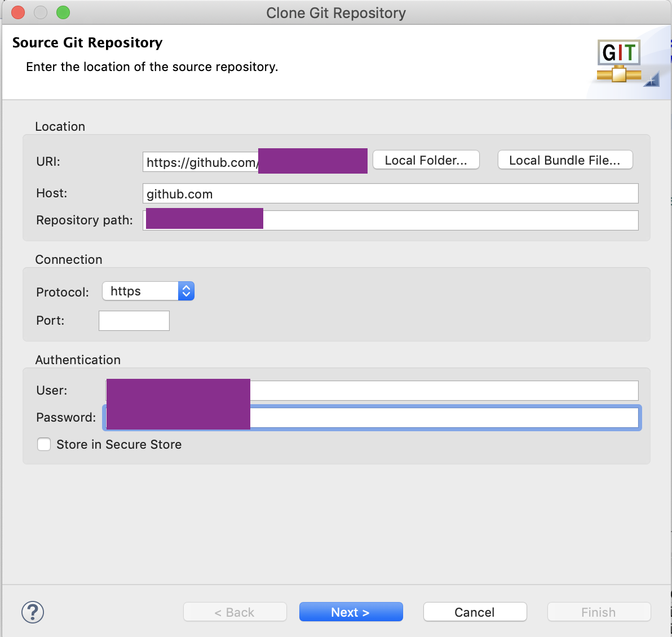
Task: Click the Clone Git Repository title bar
Action: tap(336, 12)
